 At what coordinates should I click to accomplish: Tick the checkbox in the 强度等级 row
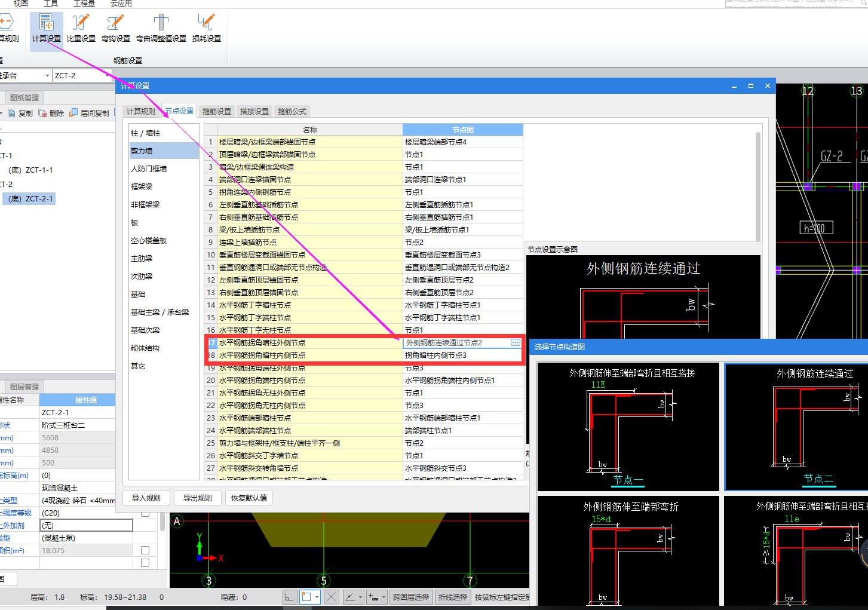145,513
